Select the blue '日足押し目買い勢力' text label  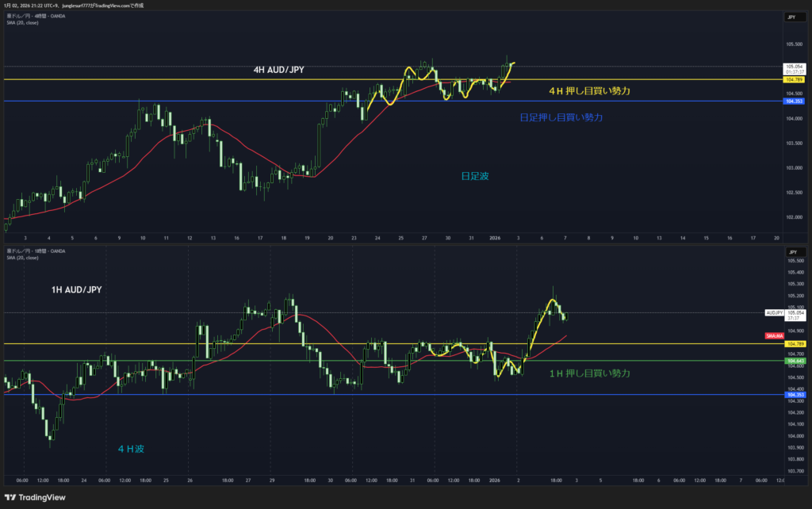click(x=561, y=117)
